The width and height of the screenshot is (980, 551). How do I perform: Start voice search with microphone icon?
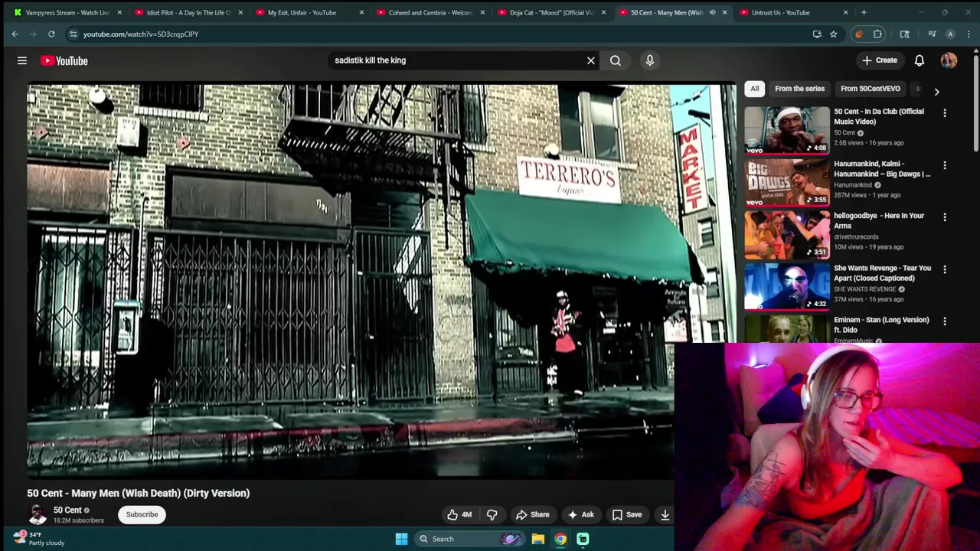(650, 60)
